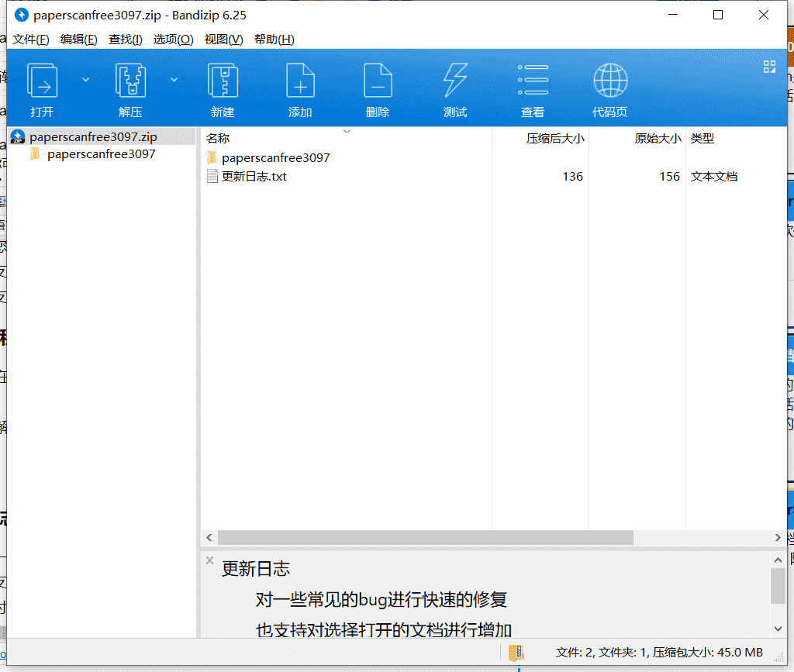Click status text 压缩包大小: 45.0 MB
This screenshot has height=672, width=794.
point(707,653)
